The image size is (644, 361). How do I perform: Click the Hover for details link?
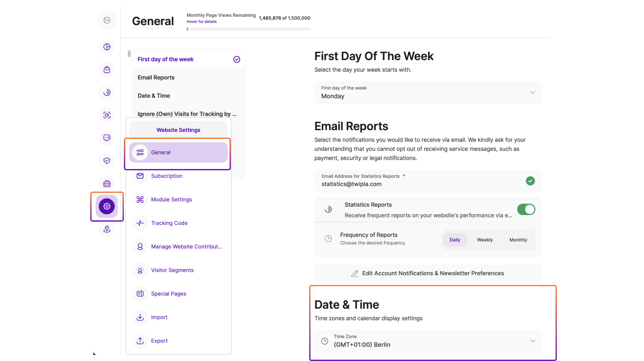pos(202,22)
